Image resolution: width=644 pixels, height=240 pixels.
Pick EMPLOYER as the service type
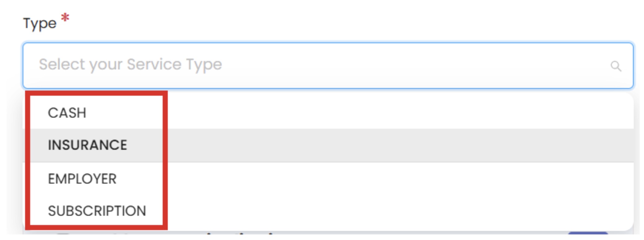point(82,179)
